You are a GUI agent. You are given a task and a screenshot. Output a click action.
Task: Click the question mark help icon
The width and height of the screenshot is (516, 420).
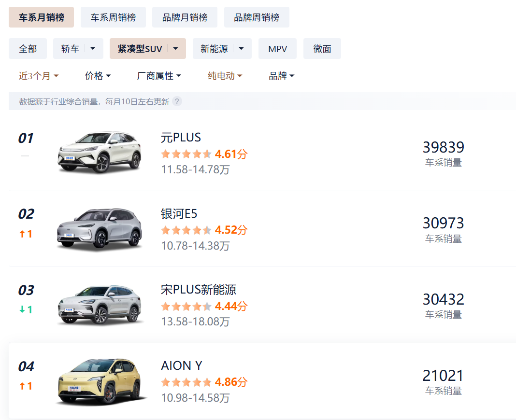177,101
